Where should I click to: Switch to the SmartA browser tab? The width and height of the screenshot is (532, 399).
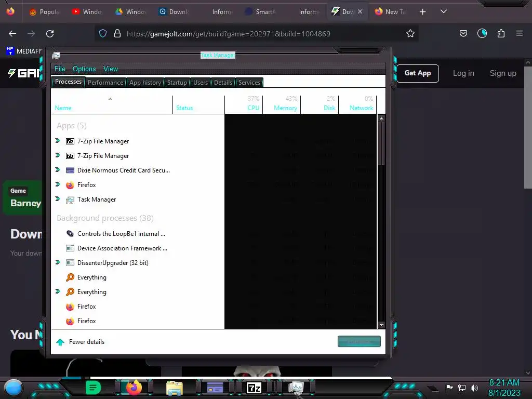point(261,12)
